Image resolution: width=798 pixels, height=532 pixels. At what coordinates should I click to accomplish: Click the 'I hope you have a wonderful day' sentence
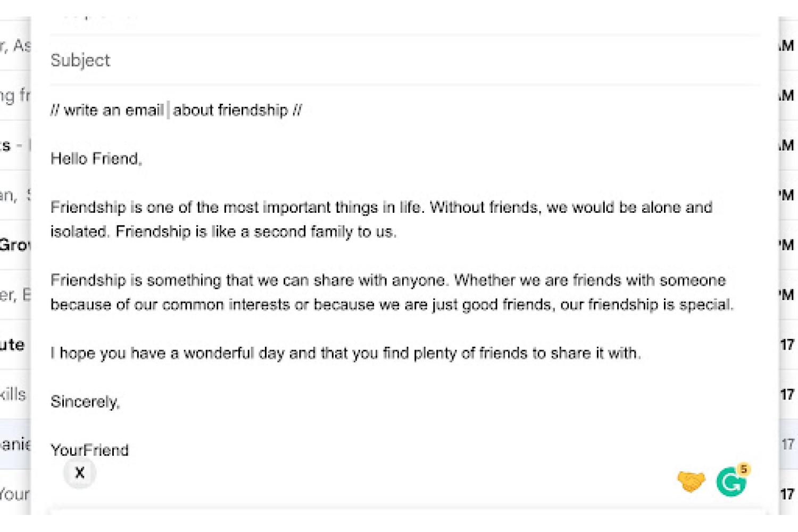[x=346, y=353]
